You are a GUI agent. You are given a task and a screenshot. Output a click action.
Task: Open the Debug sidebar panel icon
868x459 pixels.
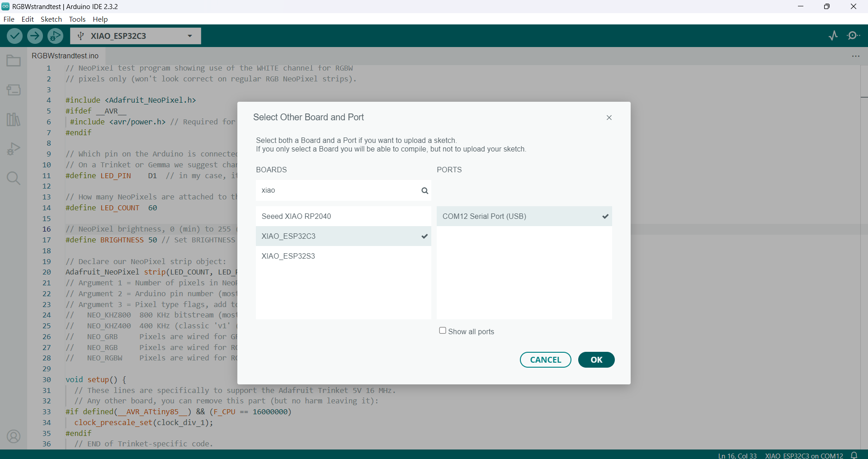click(14, 149)
